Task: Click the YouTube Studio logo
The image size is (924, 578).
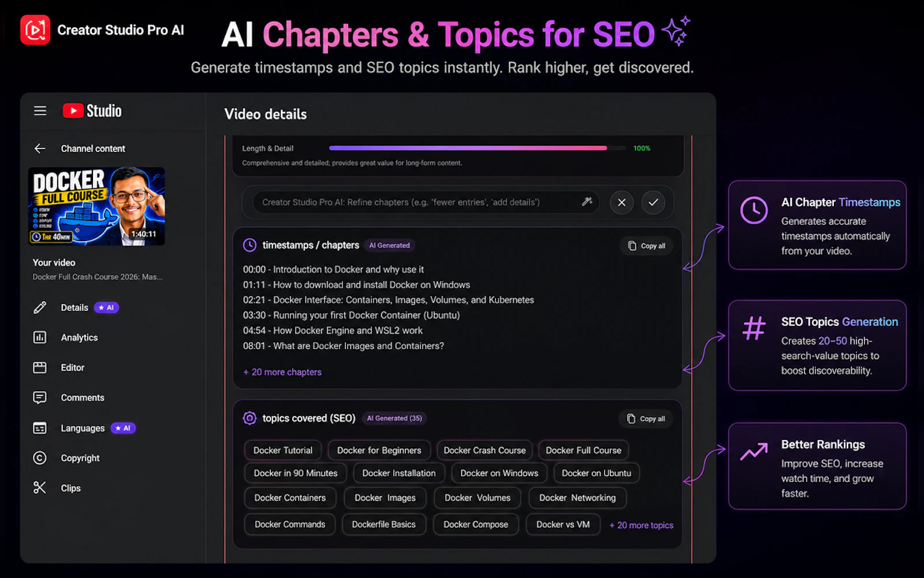Action: pyautogui.click(x=92, y=110)
